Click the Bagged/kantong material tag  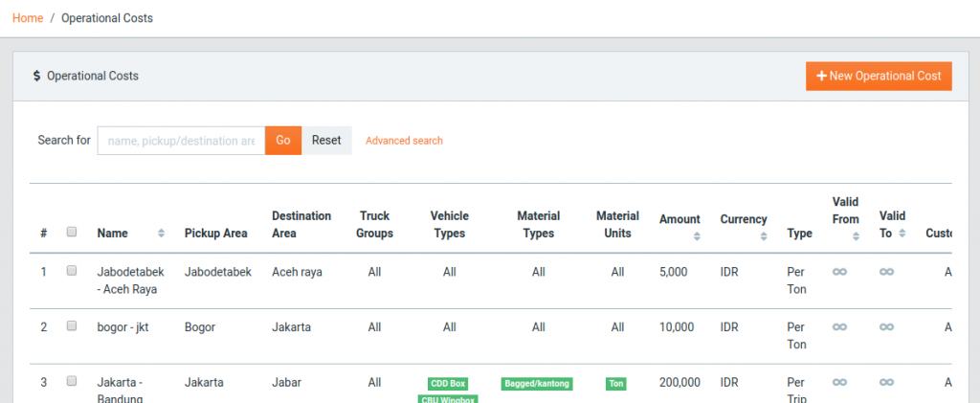click(537, 384)
